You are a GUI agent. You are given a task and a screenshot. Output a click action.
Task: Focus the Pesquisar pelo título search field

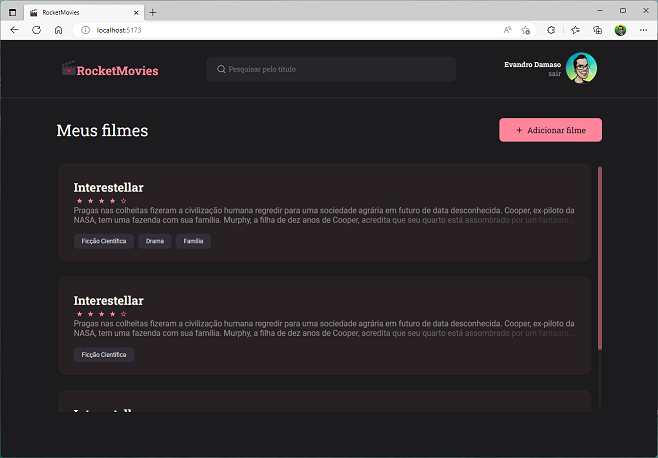coord(331,69)
